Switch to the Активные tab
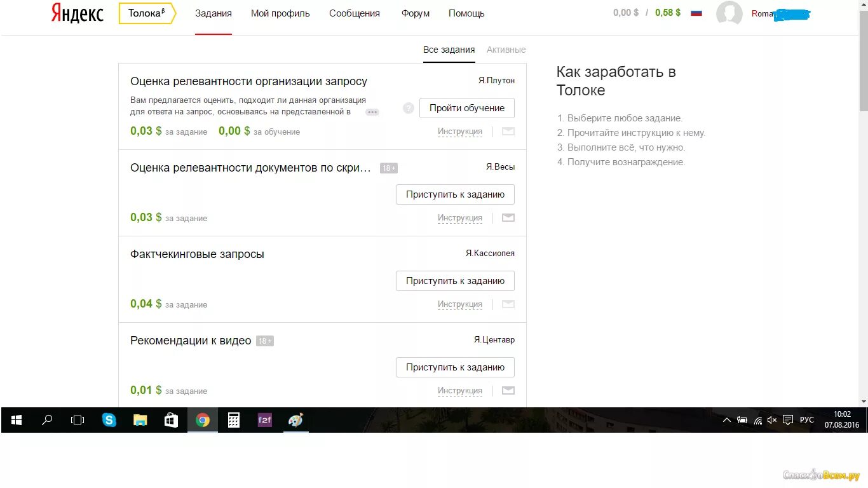The width and height of the screenshot is (868, 488). click(x=506, y=50)
